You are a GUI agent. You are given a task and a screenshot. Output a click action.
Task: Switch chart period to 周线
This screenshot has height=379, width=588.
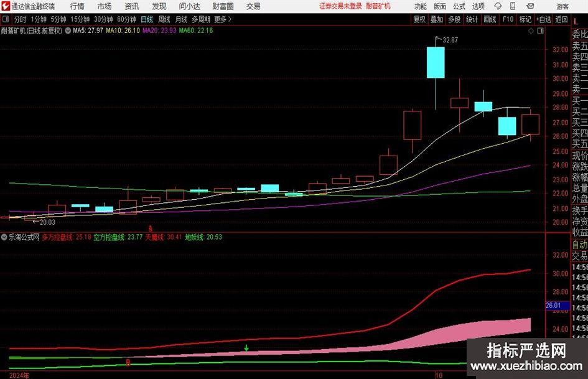point(164,19)
